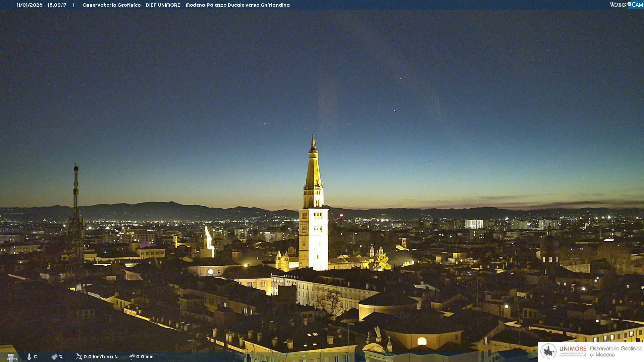Click the UNIMORE university seal emblem
This screenshot has height=362, width=644.
[548, 352]
